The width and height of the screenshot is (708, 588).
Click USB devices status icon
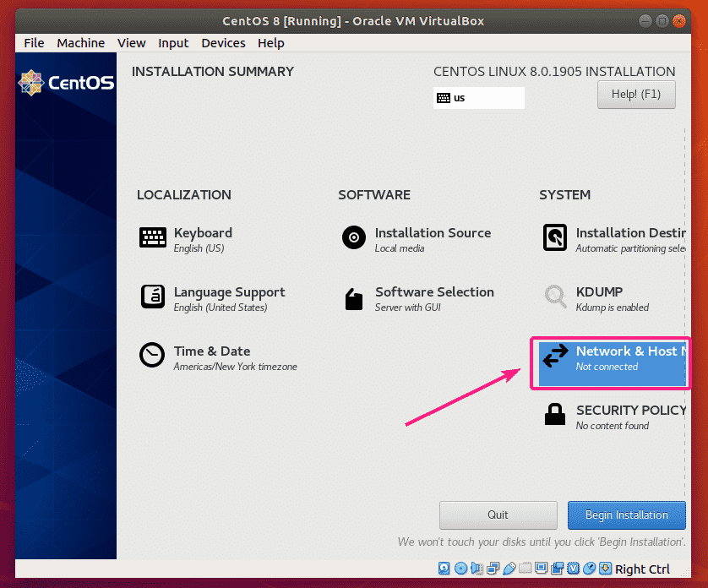(x=509, y=568)
